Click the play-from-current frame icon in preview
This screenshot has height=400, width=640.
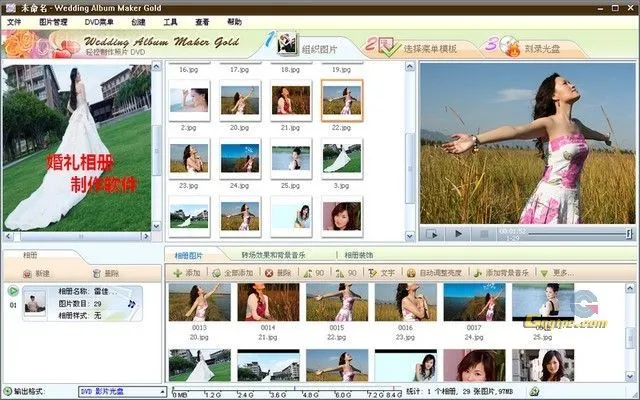(432, 234)
